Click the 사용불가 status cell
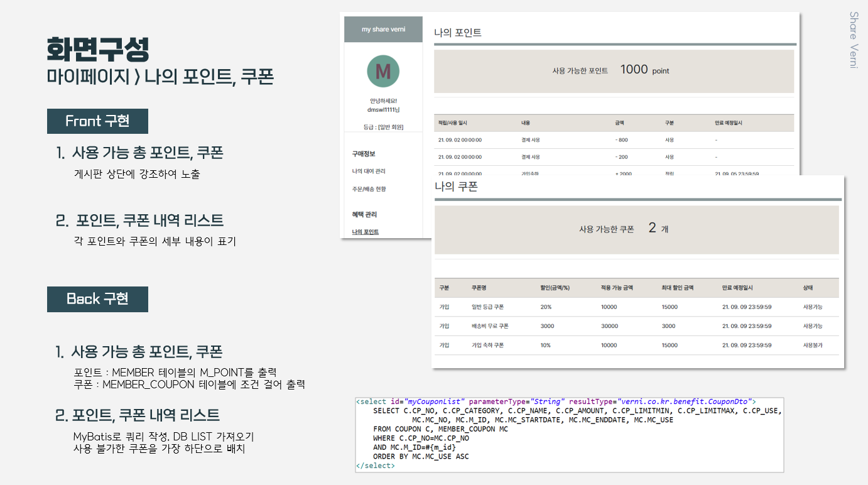The image size is (868, 485). tap(813, 346)
